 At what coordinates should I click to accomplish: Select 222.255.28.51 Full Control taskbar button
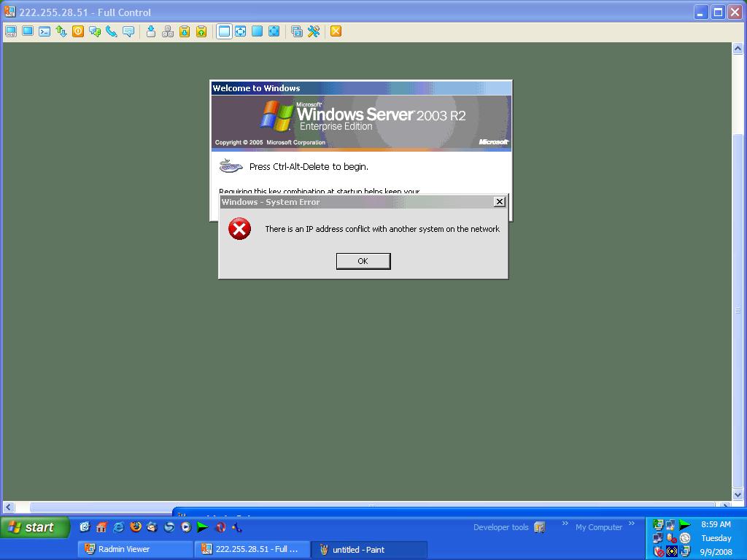click(252, 549)
